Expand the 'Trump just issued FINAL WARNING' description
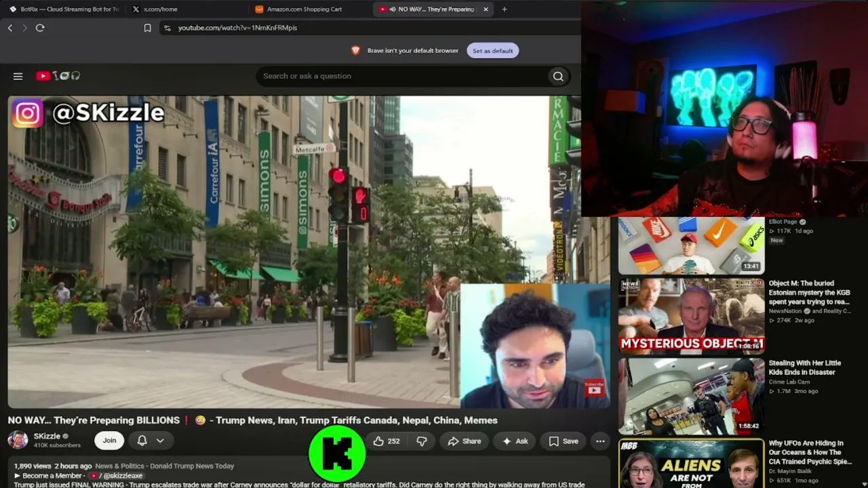 tap(299, 485)
